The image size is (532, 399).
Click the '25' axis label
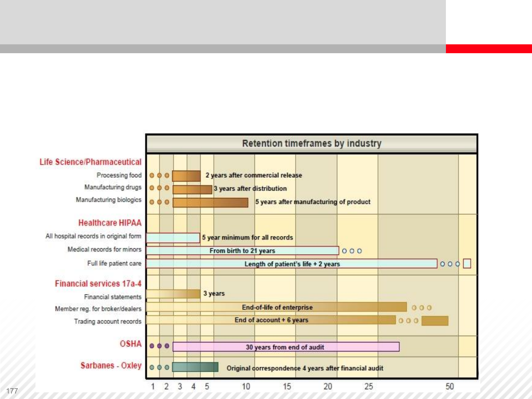[369, 386]
